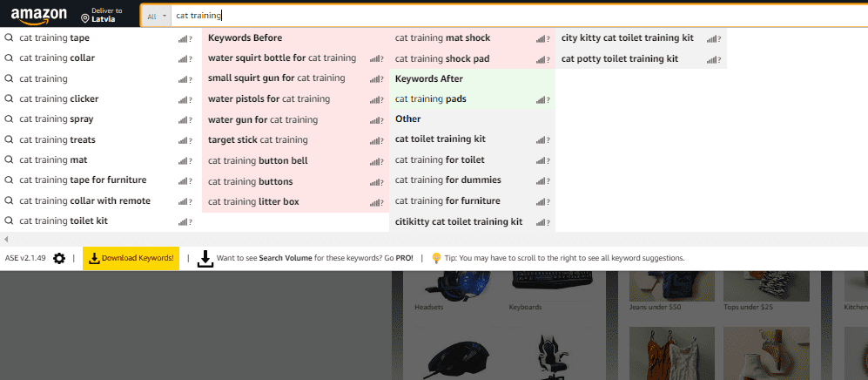Choose keyword 'cat training litter box'

click(253, 201)
